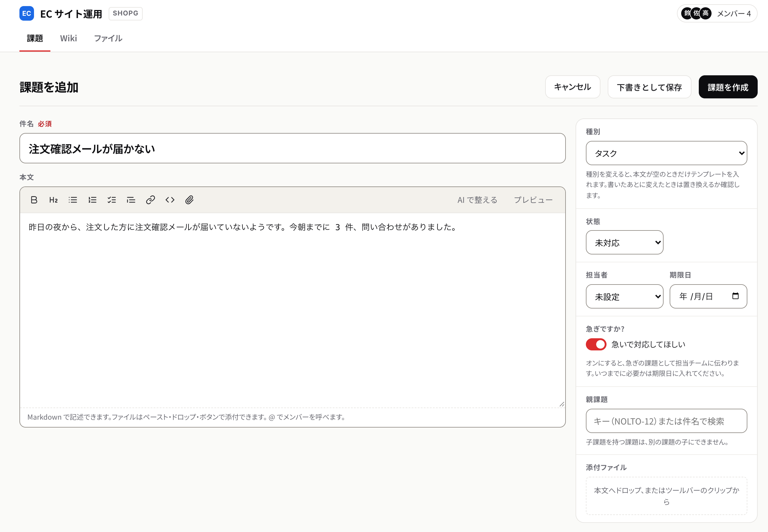Turn off the 急いで対応してほしい switch
The height and width of the screenshot is (532, 768).
tap(596, 344)
